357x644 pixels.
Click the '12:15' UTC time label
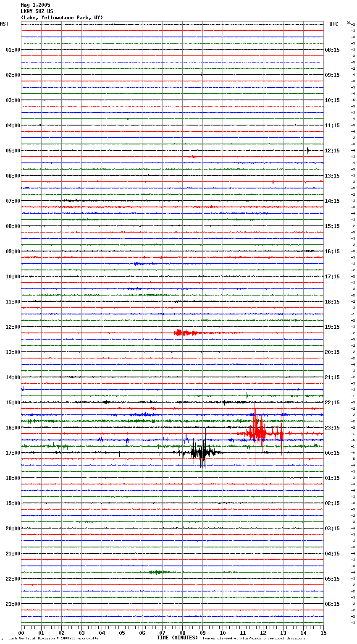click(332, 151)
